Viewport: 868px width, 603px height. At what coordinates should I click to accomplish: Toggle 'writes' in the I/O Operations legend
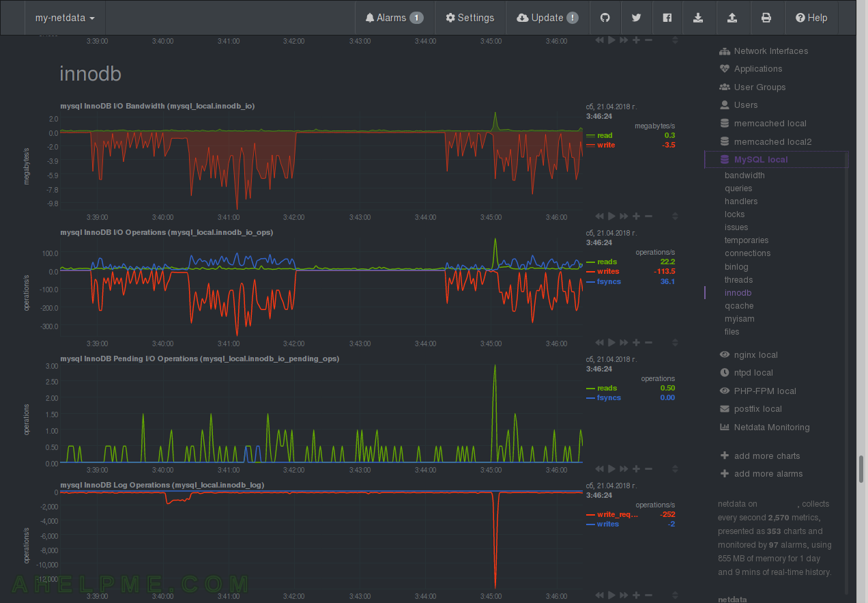pos(608,272)
